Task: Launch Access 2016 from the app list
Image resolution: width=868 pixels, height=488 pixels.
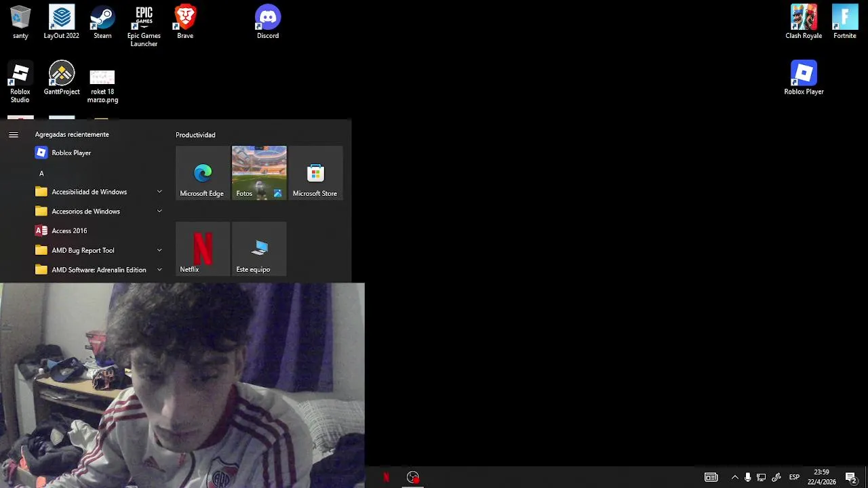Action: coord(98,231)
